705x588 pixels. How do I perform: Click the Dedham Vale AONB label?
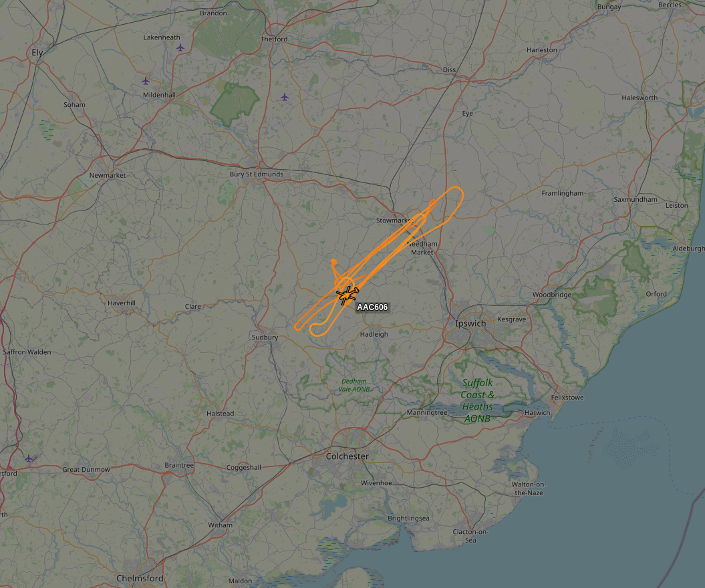pos(354,386)
